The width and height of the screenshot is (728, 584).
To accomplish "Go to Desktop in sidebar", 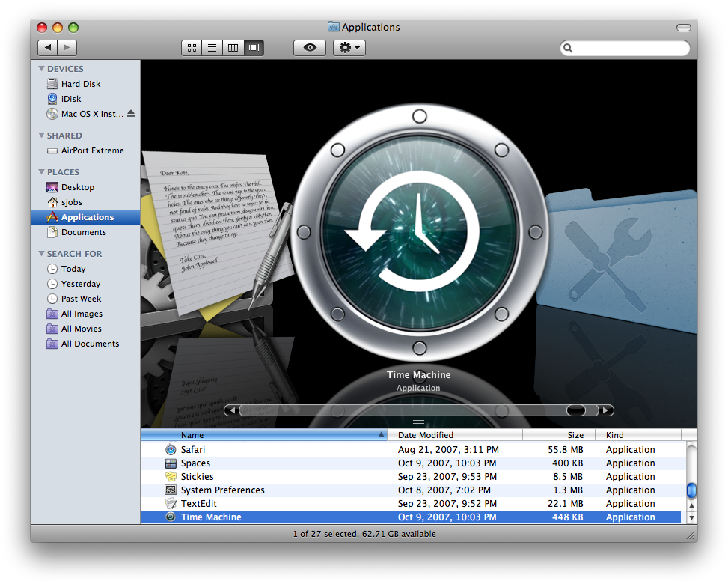I will pyautogui.click(x=85, y=187).
